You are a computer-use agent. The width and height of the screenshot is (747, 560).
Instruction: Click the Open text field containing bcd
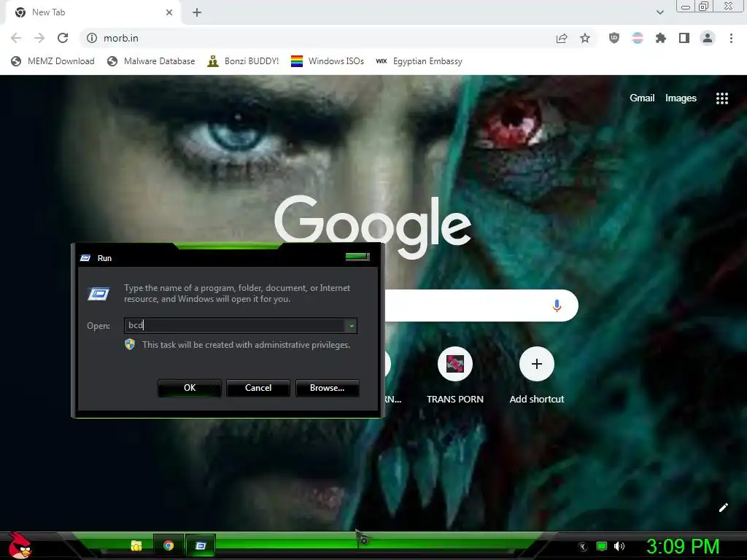pyautogui.click(x=236, y=325)
